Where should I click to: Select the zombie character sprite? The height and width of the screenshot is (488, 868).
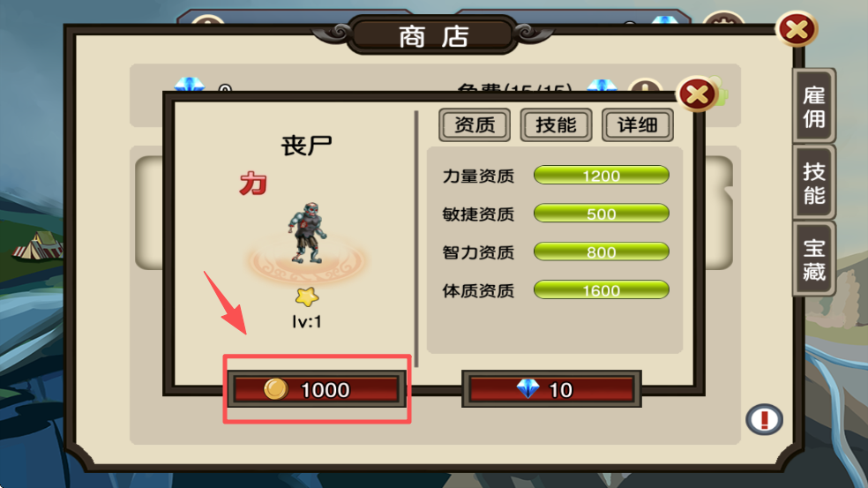(x=308, y=233)
